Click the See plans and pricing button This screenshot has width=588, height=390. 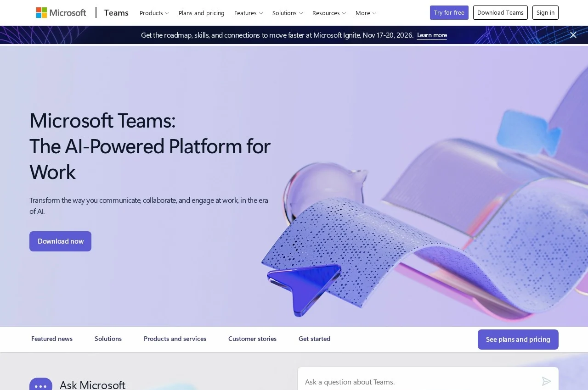tap(518, 340)
